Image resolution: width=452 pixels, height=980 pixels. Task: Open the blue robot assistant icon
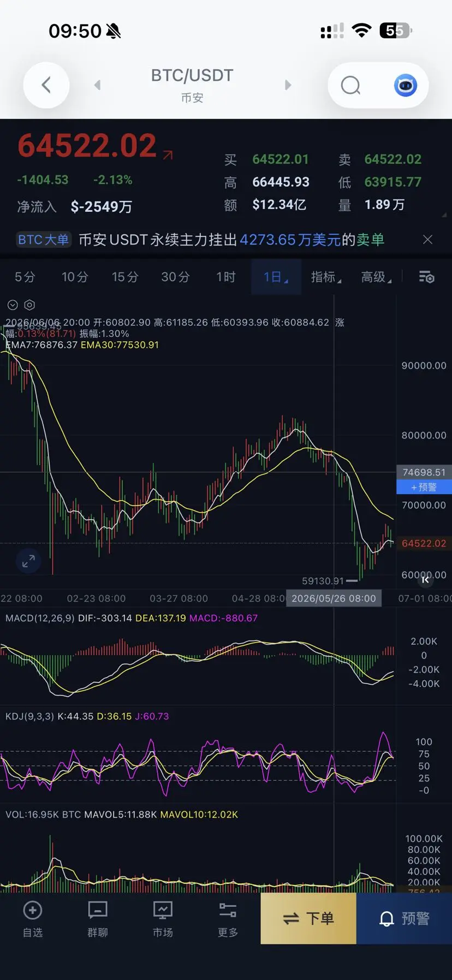pos(405,85)
